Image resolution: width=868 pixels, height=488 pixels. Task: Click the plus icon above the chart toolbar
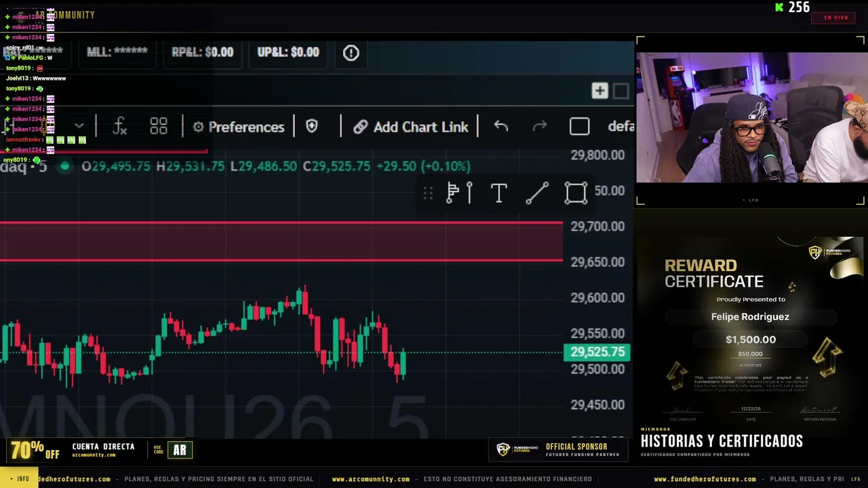[599, 91]
